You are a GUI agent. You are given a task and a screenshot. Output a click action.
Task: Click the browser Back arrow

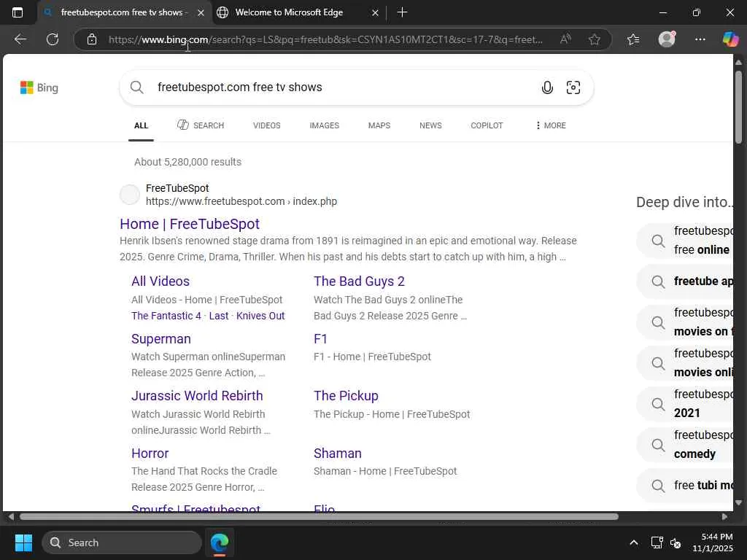(20, 39)
